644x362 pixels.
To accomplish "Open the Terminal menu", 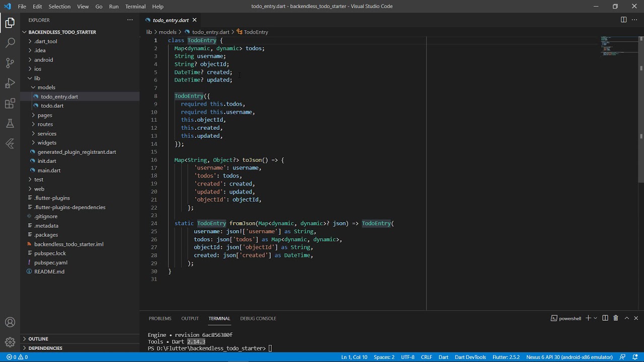I will [x=135, y=7].
